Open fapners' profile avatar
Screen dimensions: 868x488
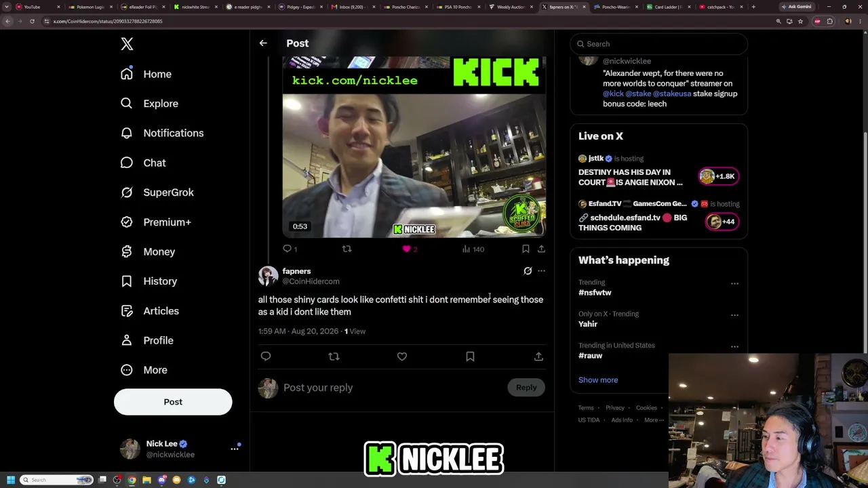[268, 276]
